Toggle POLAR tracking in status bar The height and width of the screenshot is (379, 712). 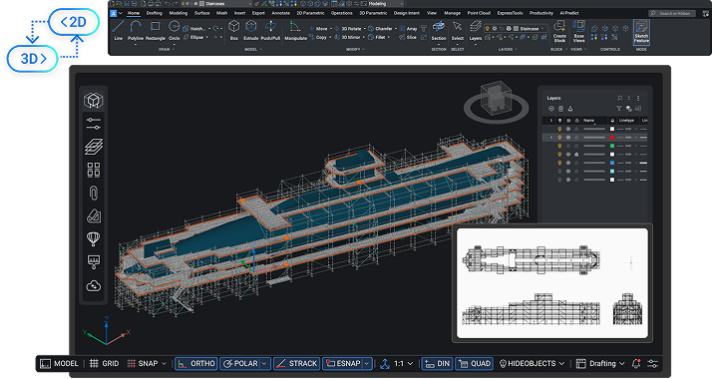pyautogui.click(x=240, y=364)
